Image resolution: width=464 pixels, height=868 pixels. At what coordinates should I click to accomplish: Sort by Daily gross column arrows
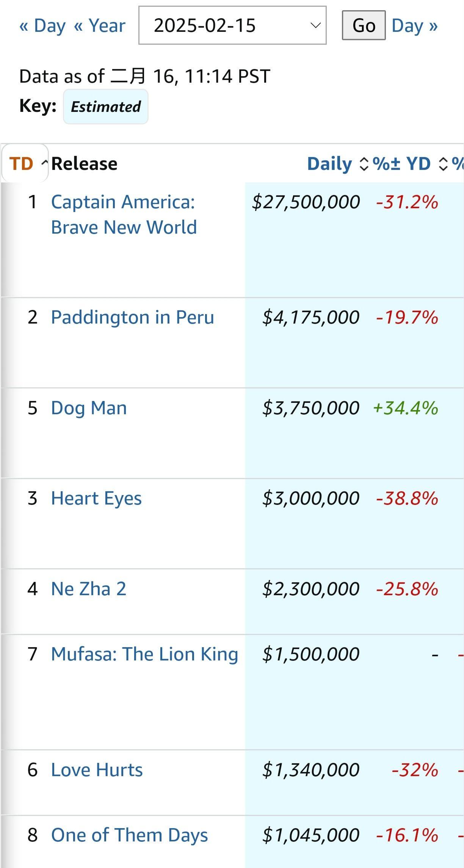coord(364,164)
